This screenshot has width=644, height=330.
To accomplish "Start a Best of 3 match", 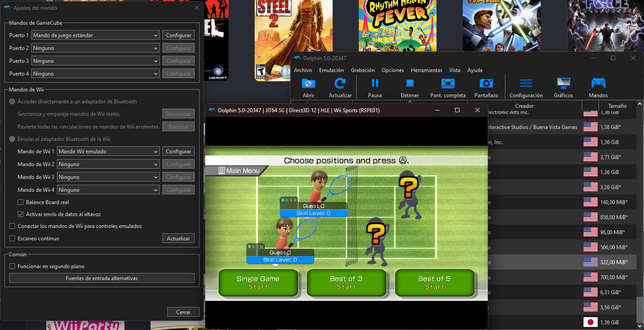I will coord(346,283).
